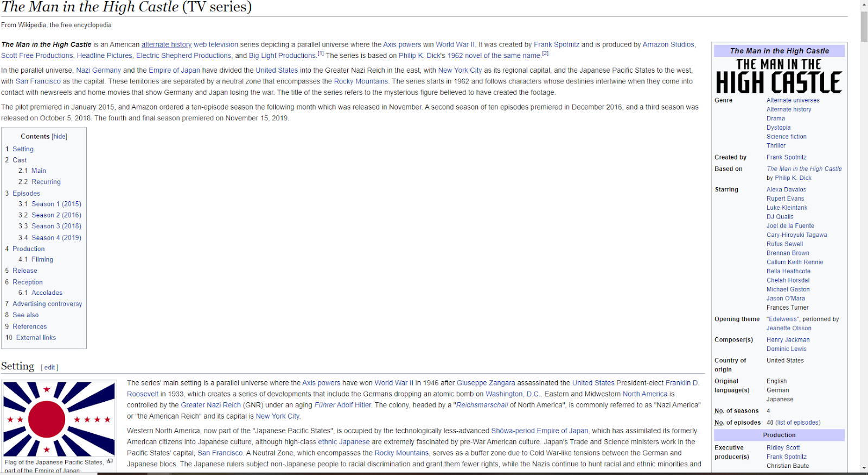Open the 6.1 Accolades contents entry
Screen dimensions: 868x475
(47, 293)
